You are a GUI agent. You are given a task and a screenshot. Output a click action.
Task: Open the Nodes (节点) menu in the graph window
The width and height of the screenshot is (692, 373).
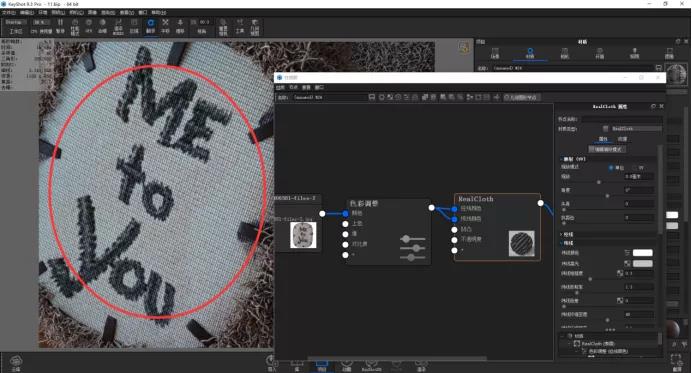coord(293,87)
